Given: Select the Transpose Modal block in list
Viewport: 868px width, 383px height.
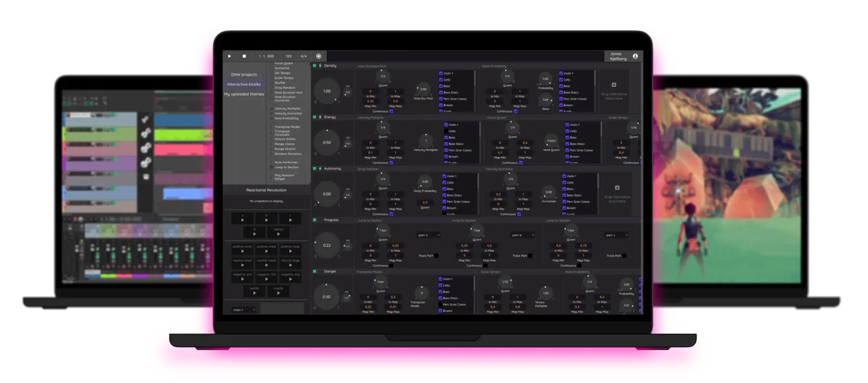Looking at the screenshot, I should (x=287, y=127).
